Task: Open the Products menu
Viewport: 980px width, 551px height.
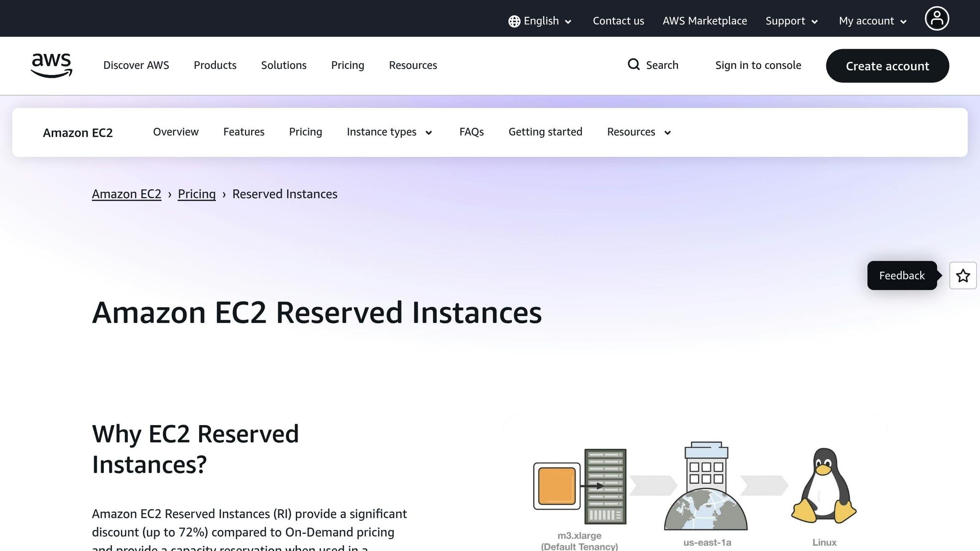Action: click(x=215, y=65)
